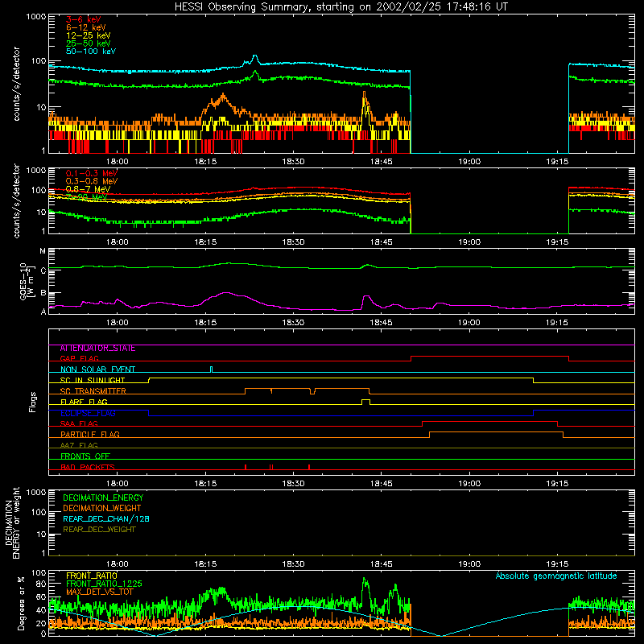Click the raised SAA_FLAG segment
Image resolution: width=644 pixels, height=644 pixels.
(x=489, y=422)
